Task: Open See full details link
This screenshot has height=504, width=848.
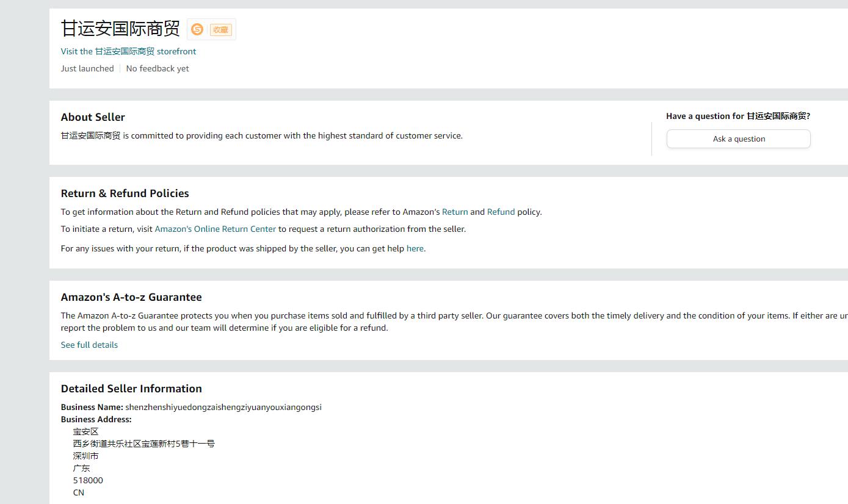Action: coord(89,345)
